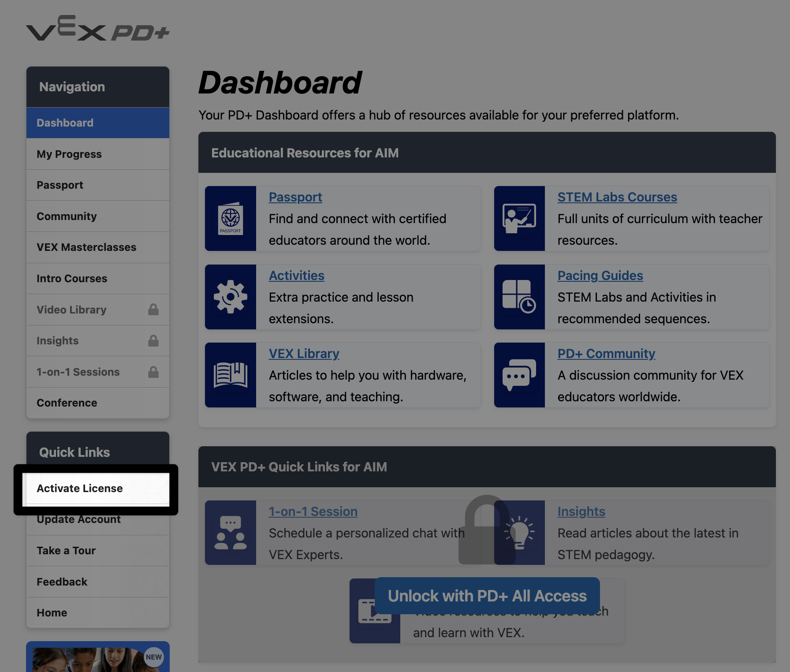Click the video resources film icon
Image resolution: width=790 pixels, height=672 pixels.
pos(375,611)
